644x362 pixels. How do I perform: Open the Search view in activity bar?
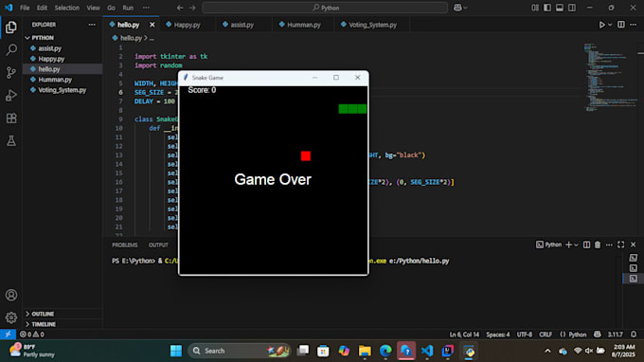click(x=11, y=50)
